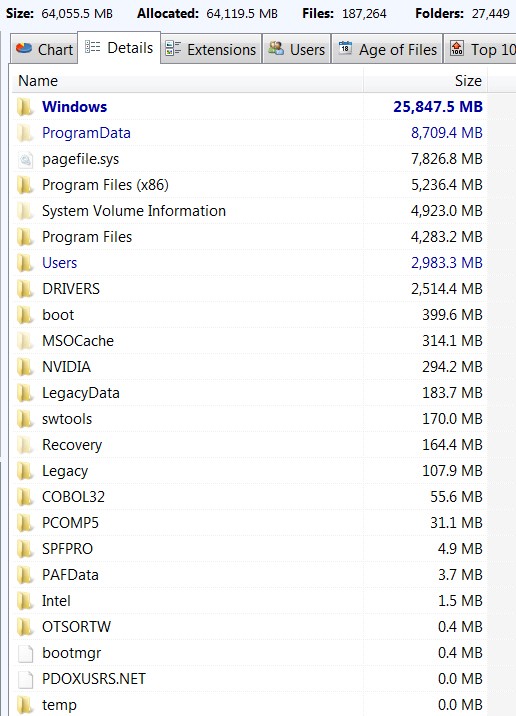The image size is (516, 716).
Task: Switch to the Chart tab
Action: [44, 49]
